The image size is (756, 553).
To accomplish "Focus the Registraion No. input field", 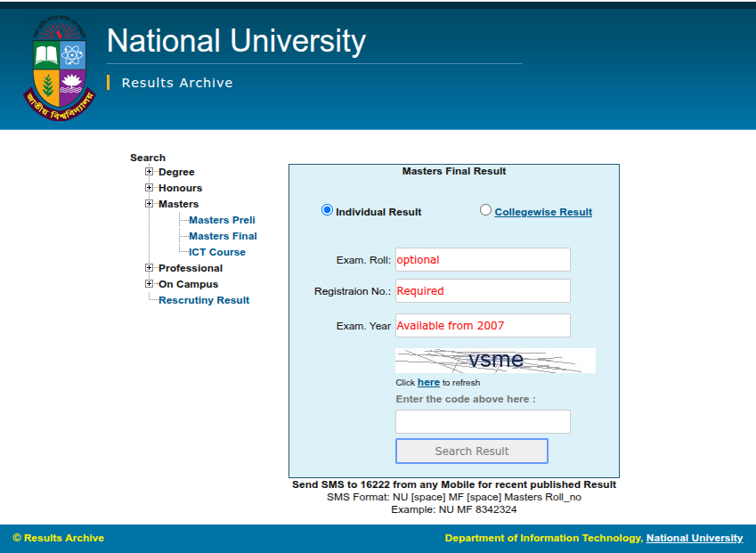I will tap(483, 290).
